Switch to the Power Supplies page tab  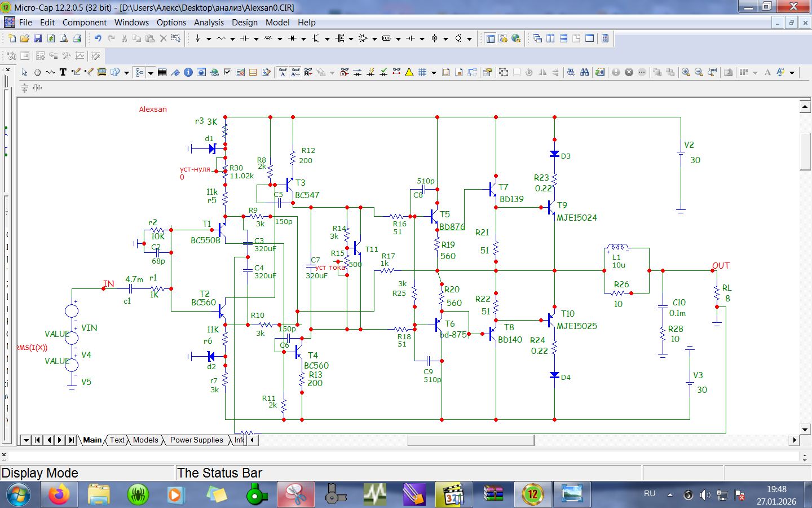pyautogui.click(x=196, y=440)
